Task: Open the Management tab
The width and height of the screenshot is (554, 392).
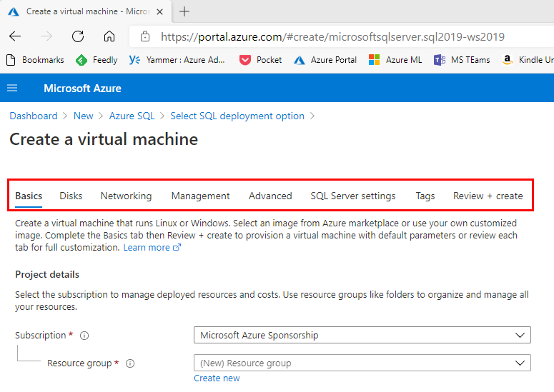Action: (x=200, y=196)
